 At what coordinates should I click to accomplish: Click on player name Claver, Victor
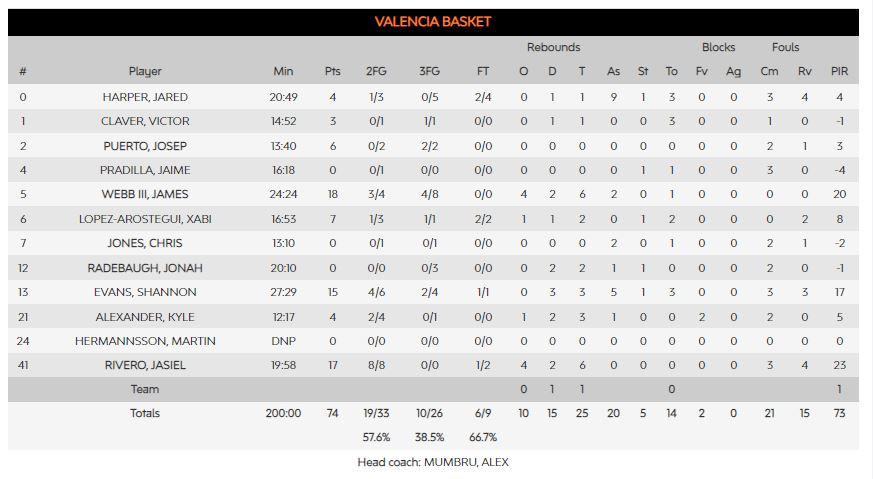point(145,121)
